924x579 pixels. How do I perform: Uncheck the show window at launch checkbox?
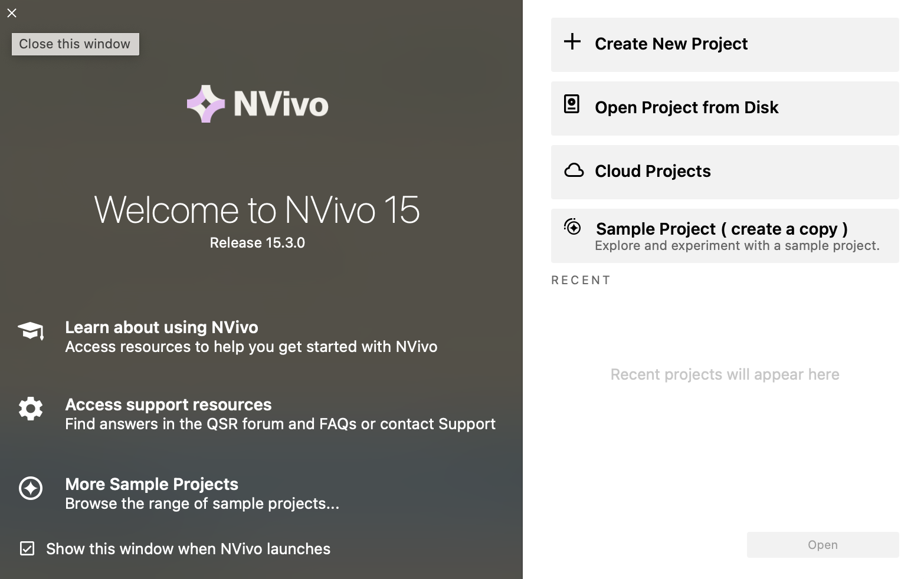[27, 549]
